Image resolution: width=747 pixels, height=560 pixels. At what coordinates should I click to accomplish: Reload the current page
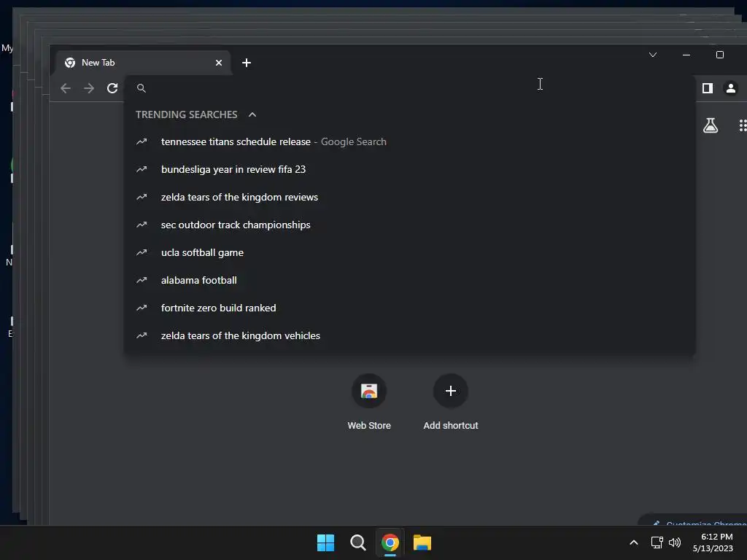(112, 88)
